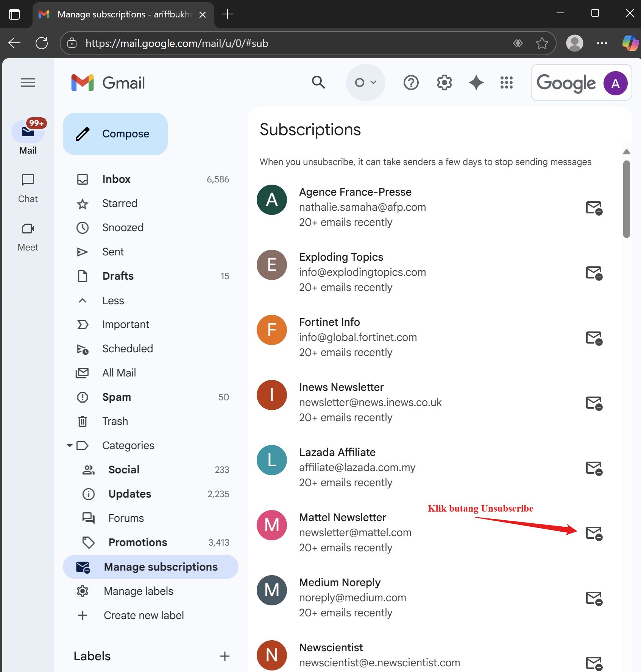Switch to Mail in side rail
The width and height of the screenshot is (641, 672).
(x=28, y=137)
